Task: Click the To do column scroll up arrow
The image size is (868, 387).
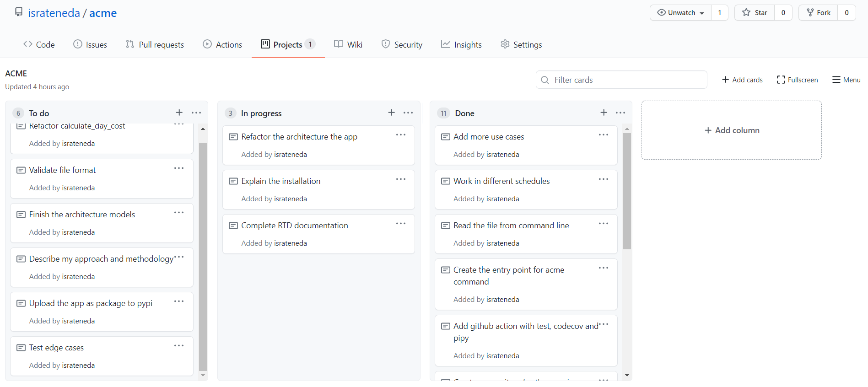Action: (x=203, y=129)
